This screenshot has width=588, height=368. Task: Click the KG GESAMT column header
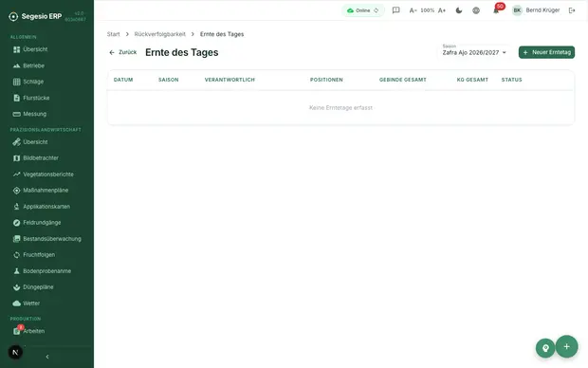(472, 80)
